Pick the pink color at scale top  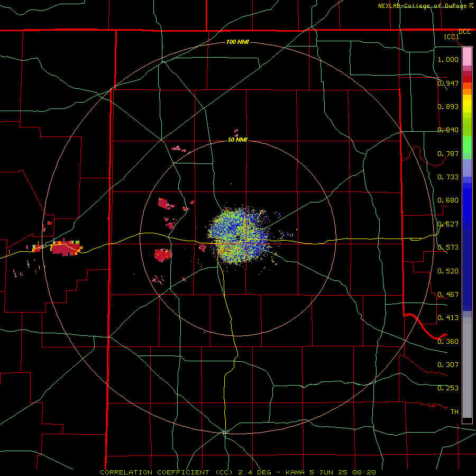point(467,57)
